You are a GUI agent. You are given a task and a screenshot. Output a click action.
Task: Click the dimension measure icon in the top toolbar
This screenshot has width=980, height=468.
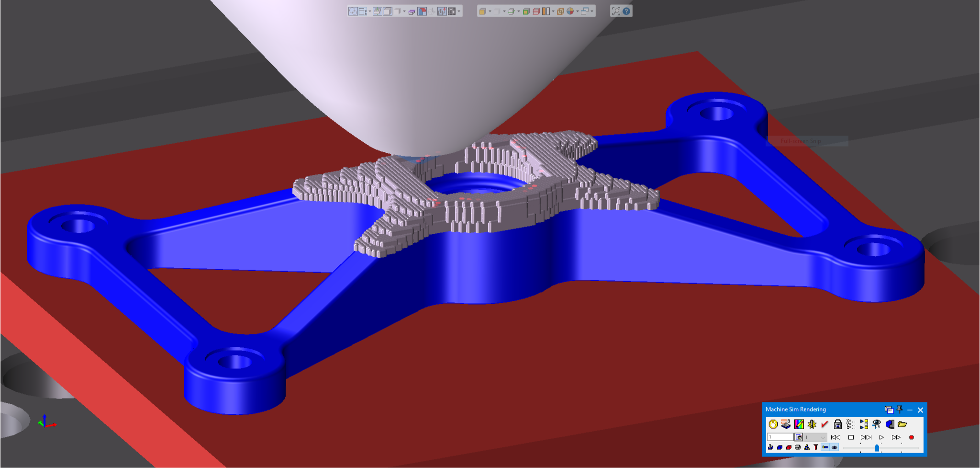(362, 11)
